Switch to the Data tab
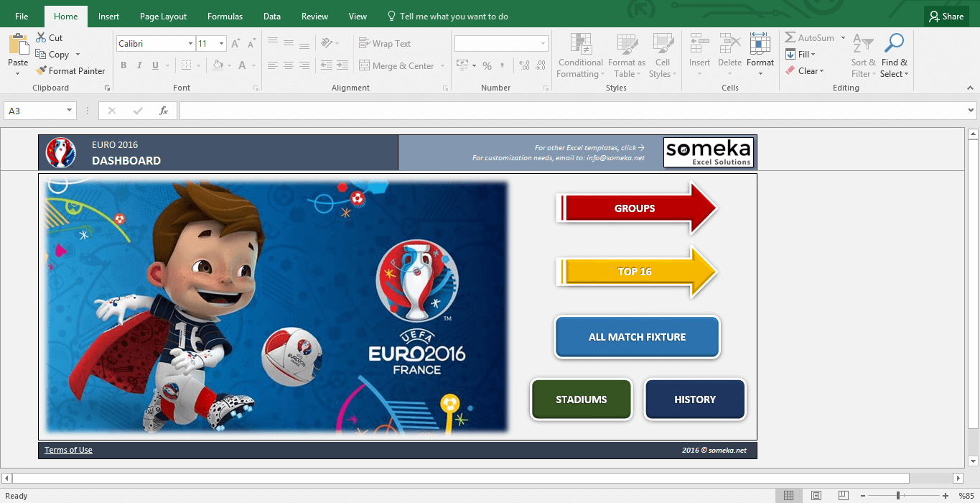The height and width of the screenshot is (503, 980). [272, 16]
